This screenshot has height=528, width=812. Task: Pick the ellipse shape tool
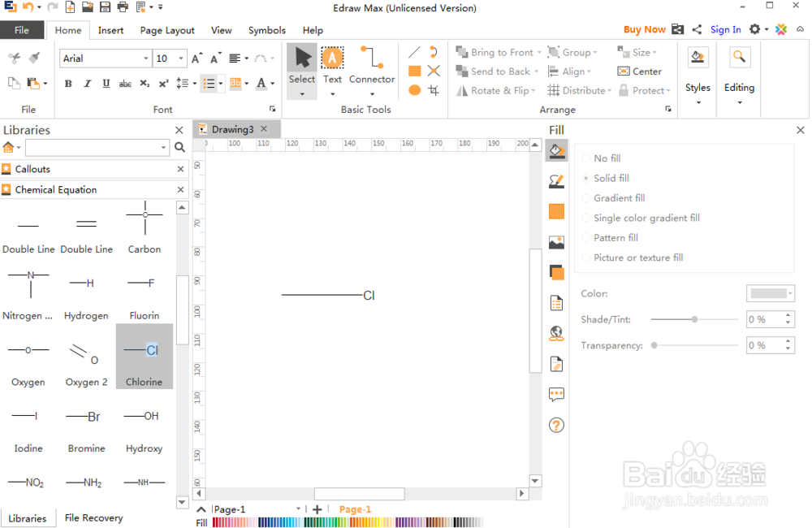pos(414,90)
